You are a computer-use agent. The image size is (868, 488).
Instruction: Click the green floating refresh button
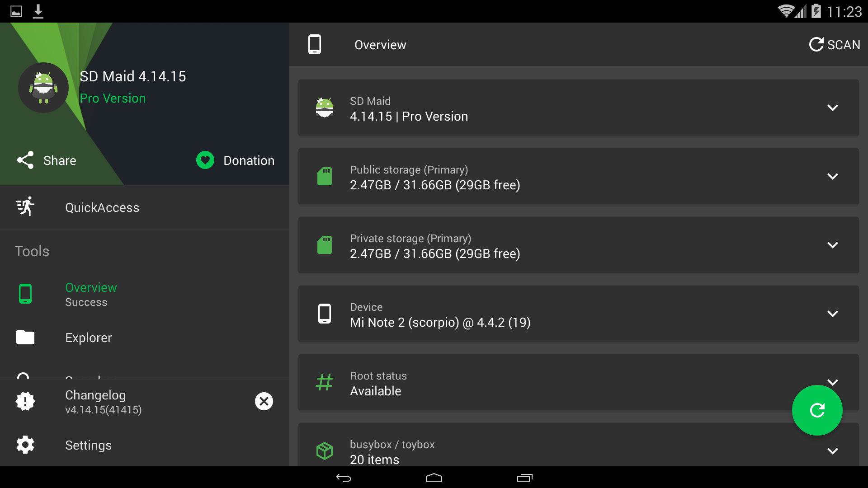(816, 410)
